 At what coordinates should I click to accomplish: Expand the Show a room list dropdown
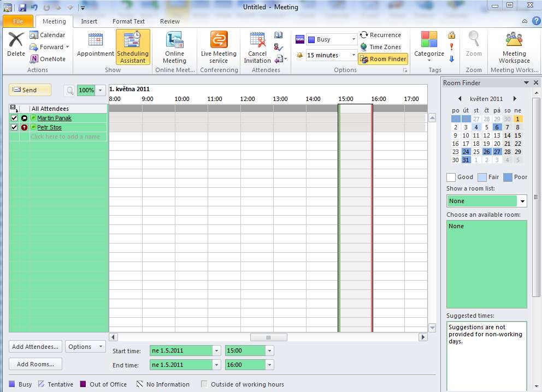pos(522,201)
